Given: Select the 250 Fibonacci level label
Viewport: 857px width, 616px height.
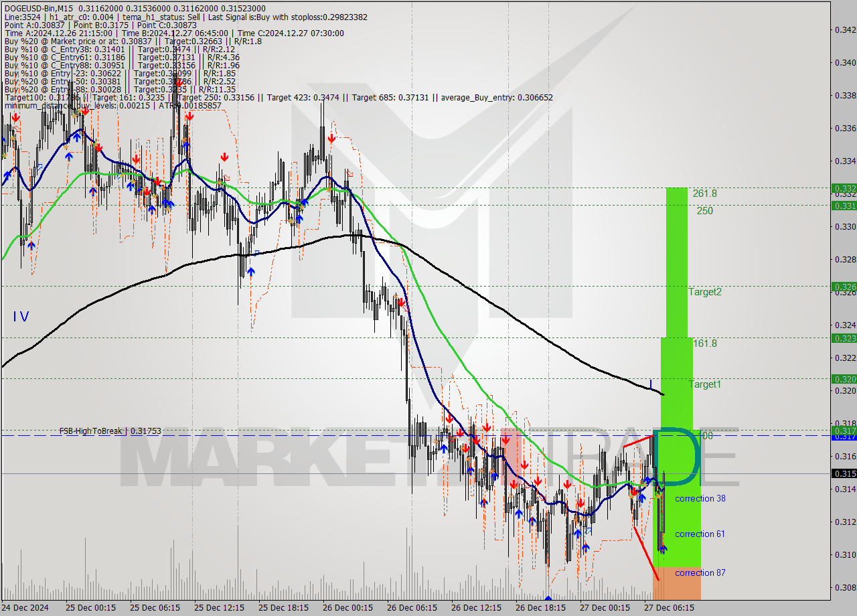Looking at the screenshot, I should coord(704,211).
